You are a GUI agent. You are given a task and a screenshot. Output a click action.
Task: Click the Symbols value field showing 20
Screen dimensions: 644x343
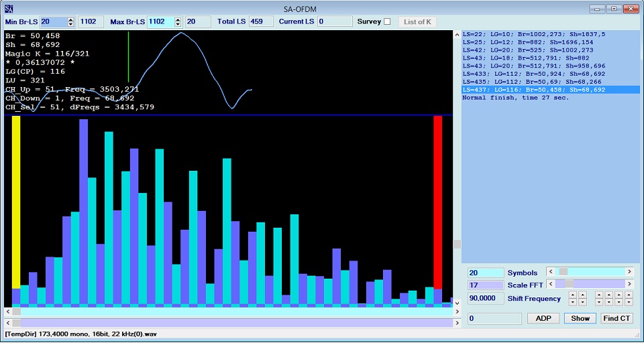click(x=486, y=273)
